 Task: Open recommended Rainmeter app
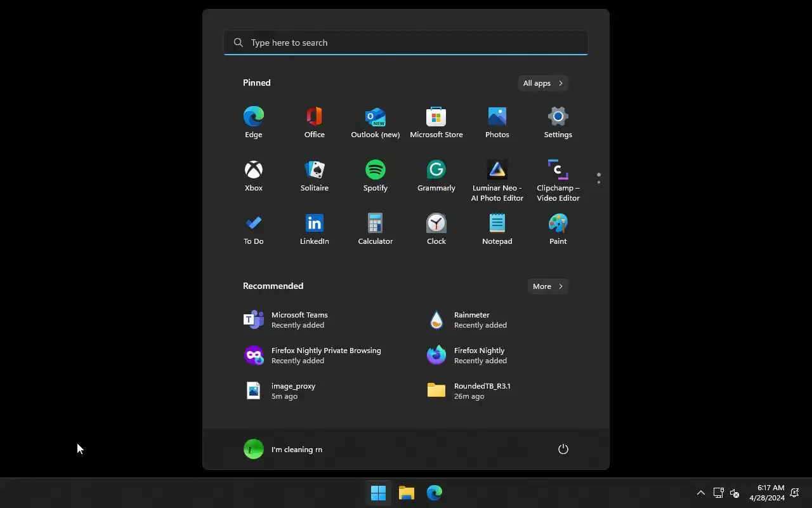click(497, 319)
